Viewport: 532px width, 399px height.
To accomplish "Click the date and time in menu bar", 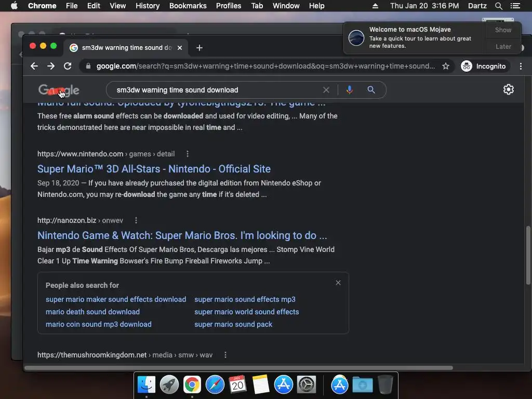I will (424, 6).
